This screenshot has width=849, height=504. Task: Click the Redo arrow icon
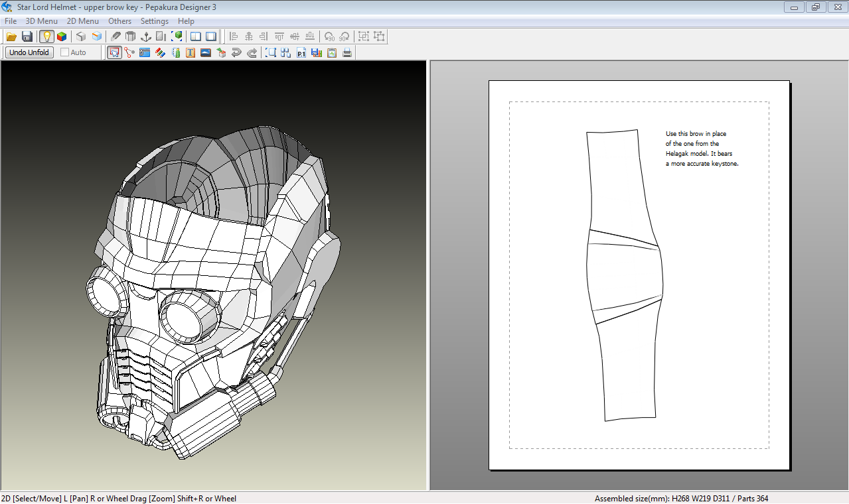252,52
